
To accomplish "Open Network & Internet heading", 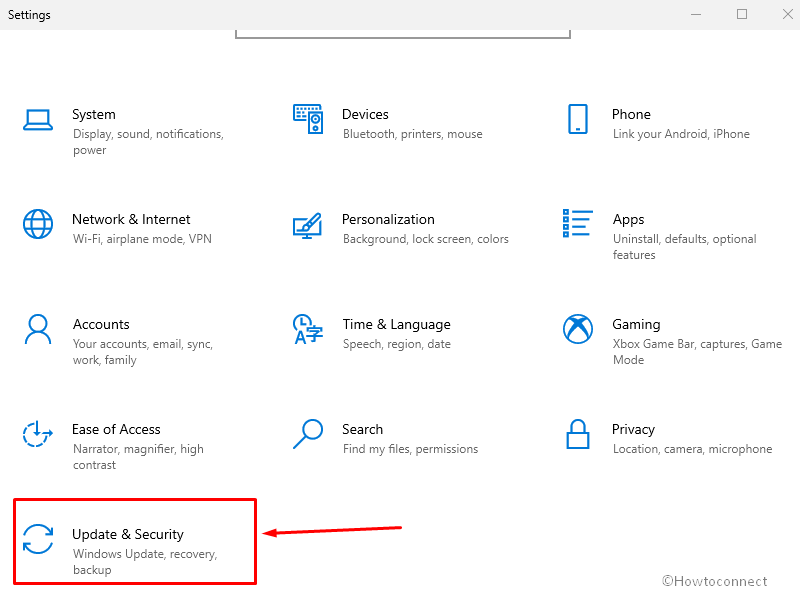I will (x=131, y=219).
